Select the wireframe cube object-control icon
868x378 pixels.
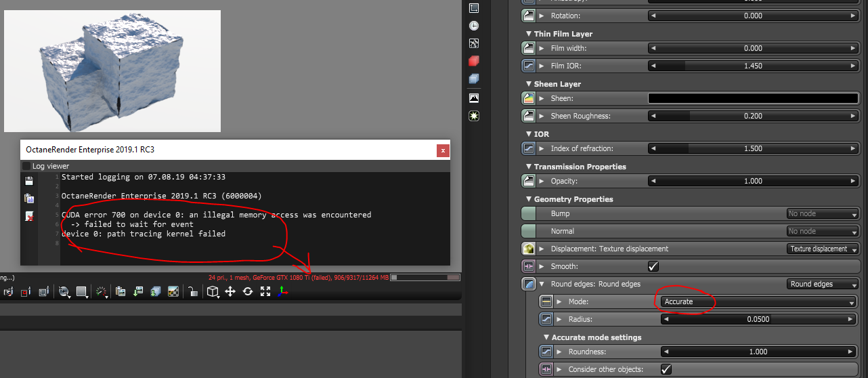click(x=213, y=291)
